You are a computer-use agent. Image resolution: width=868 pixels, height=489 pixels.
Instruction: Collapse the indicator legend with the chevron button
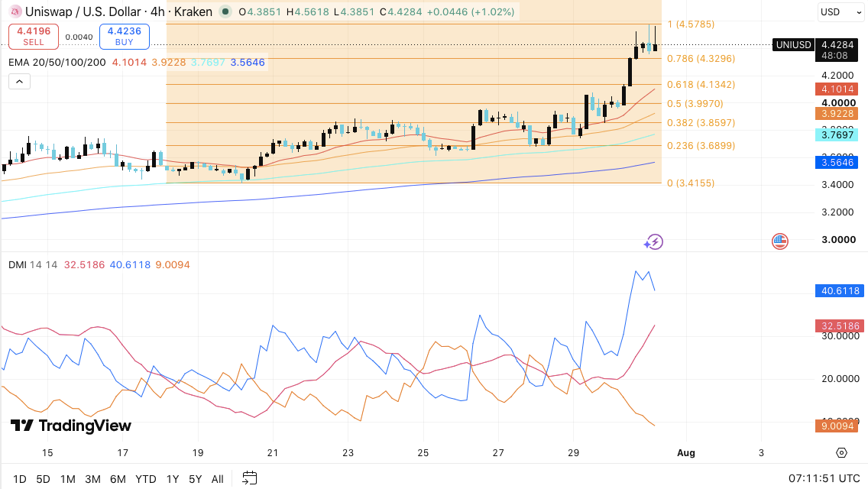coord(19,82)
